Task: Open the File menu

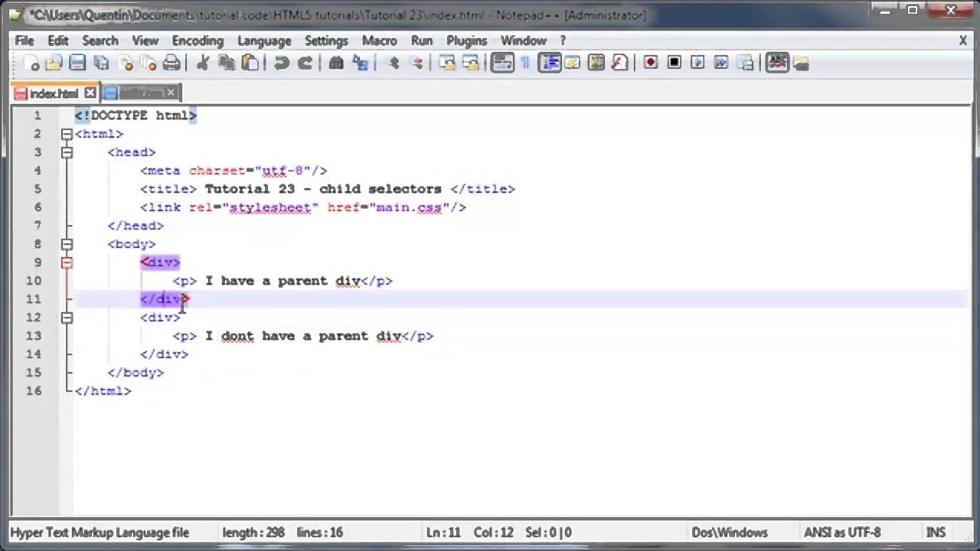Action: tap(24, 41)
